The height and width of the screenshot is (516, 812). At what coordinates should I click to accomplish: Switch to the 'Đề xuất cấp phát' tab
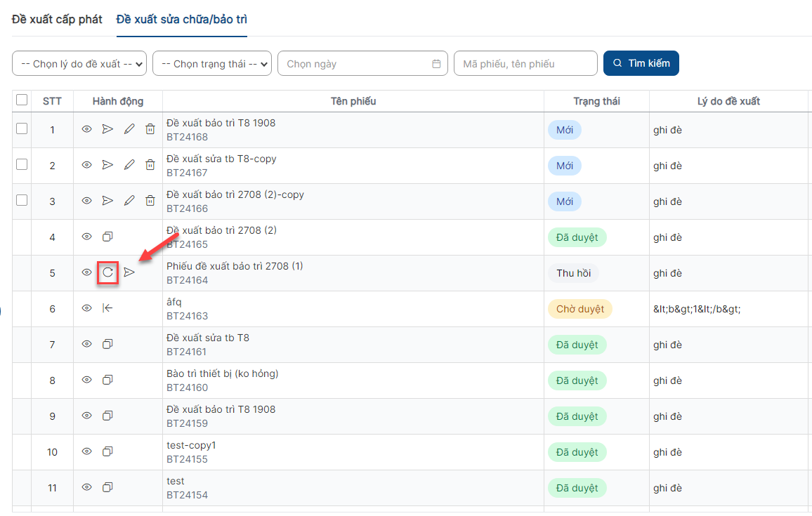click(x=57, y=19)
